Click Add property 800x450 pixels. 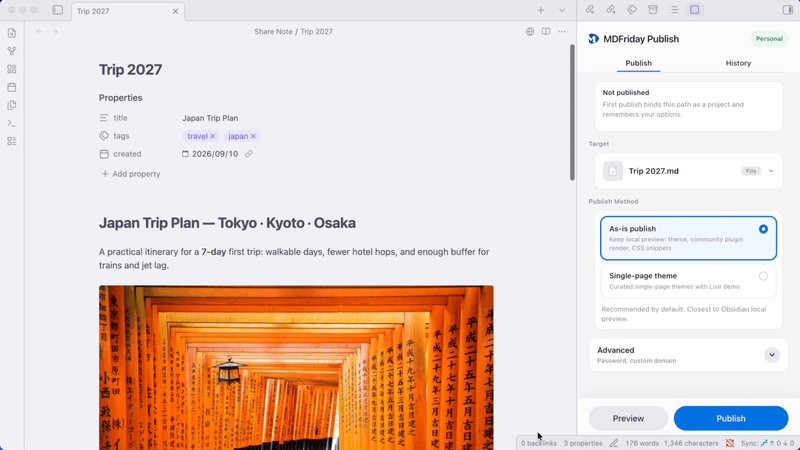(x=131, y=174)
